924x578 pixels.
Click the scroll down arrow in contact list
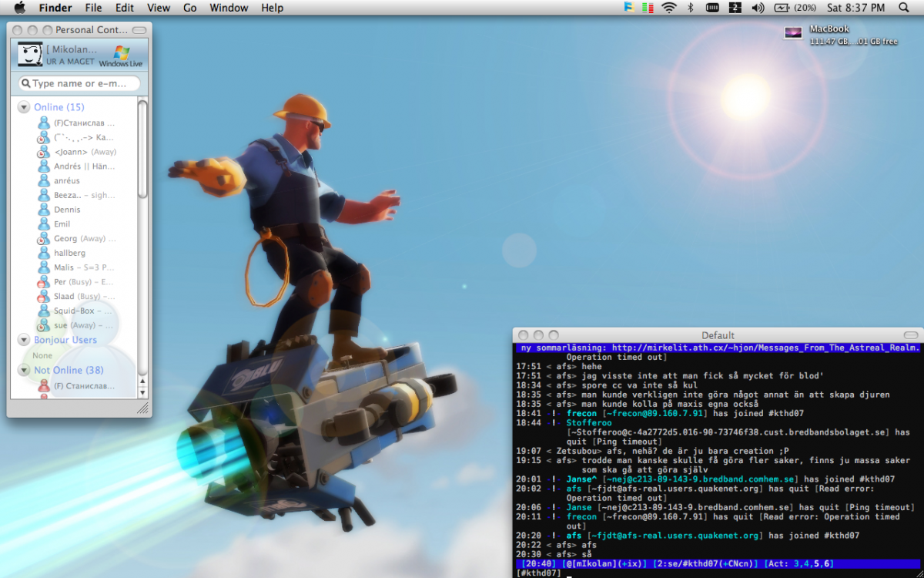(x=142, y=392)
